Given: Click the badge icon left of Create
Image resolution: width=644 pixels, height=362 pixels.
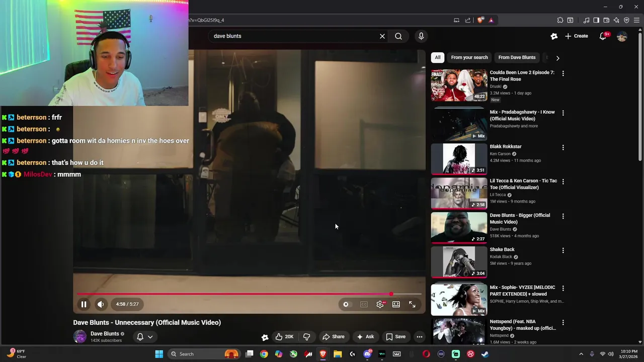Looking at the screenshot, I should pos(554,36).
